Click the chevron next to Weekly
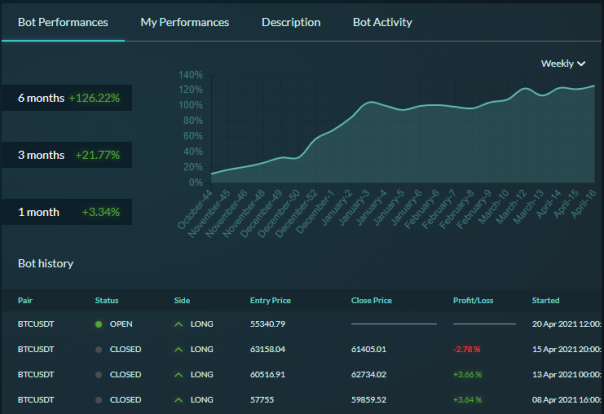Viewport: 604px width, 414px height. coord(581,64)
